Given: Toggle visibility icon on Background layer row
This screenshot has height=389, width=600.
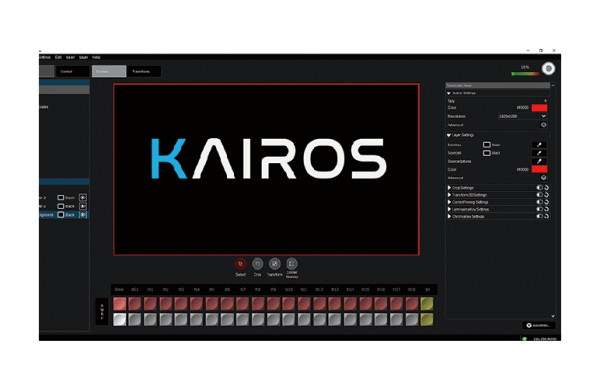Looking at the screenshot, I should click(x=83, y=215).
